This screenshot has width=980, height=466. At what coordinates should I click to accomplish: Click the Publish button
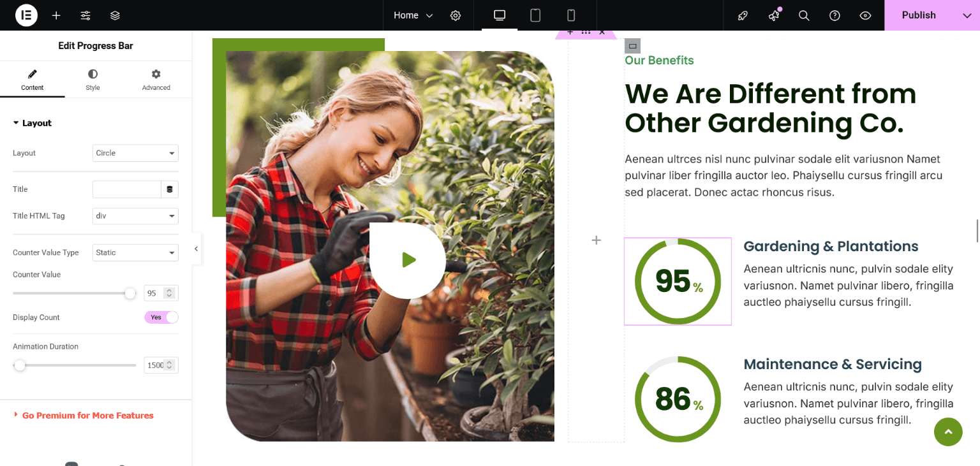pyautogui.click(x=918, y=15)
